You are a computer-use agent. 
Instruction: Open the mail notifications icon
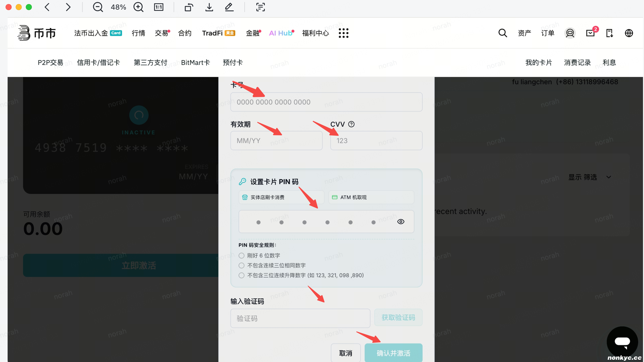[x=590, y=33]
